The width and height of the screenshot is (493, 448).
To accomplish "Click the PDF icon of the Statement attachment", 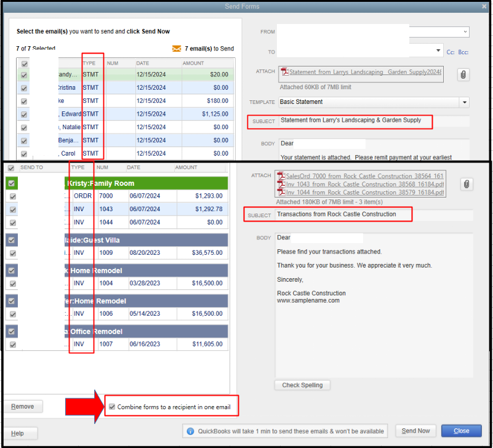I will pos(284,72).
